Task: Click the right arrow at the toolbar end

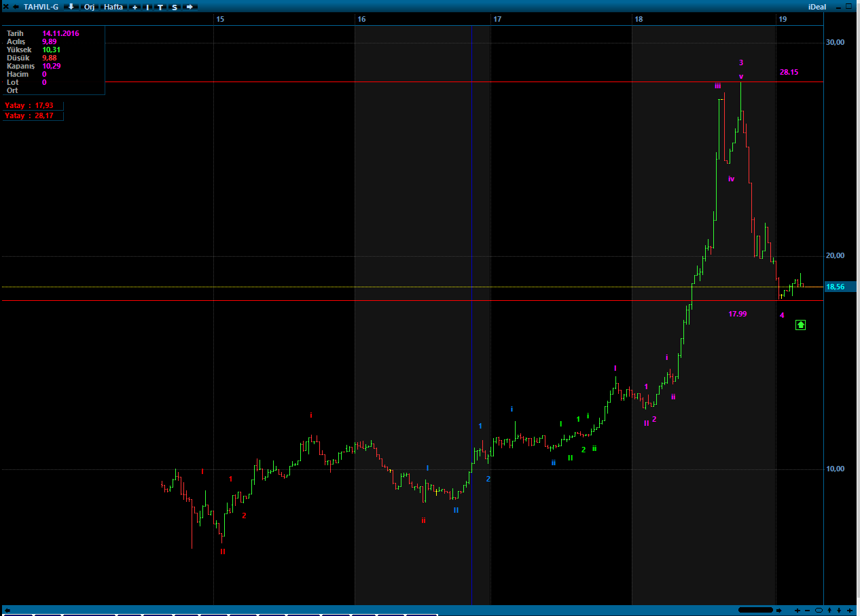Action: pyautogui.click(x=191, y=7)
